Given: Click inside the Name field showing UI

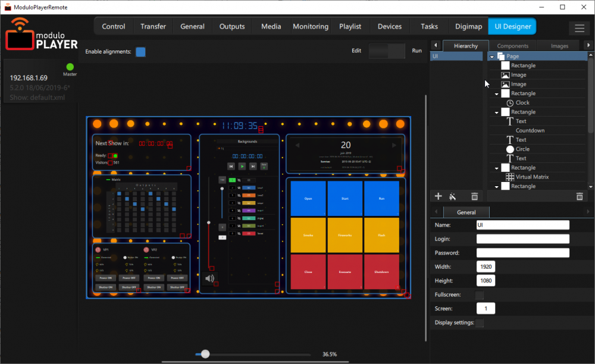Looking at the screenshot, I should point(522,225).
